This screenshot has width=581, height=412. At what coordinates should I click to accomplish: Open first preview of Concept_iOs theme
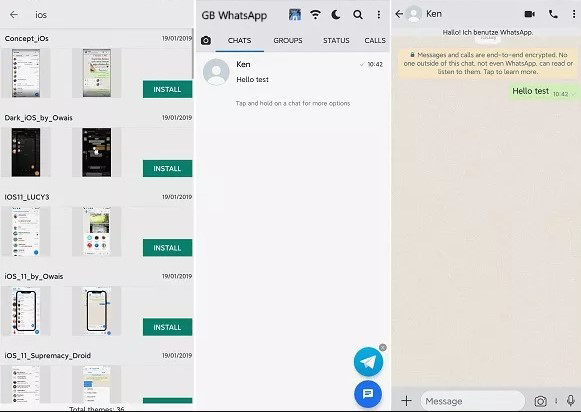click(x=26, y=73)
